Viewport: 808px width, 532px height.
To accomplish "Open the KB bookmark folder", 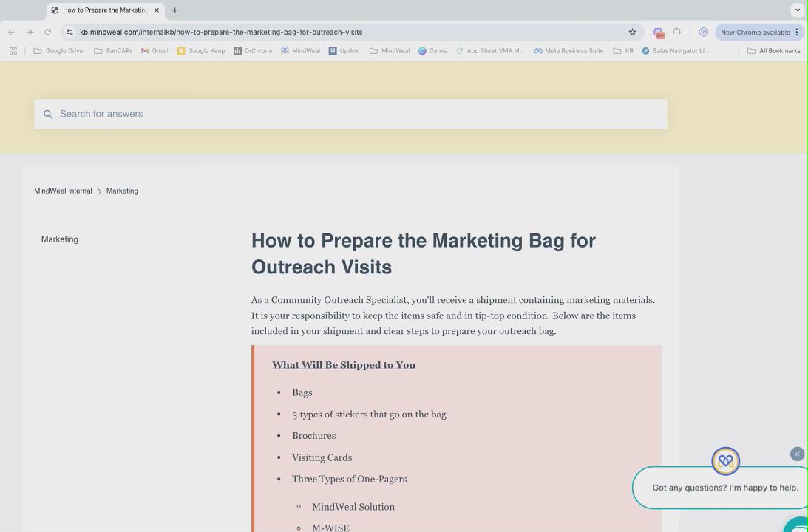I will 623,50.
